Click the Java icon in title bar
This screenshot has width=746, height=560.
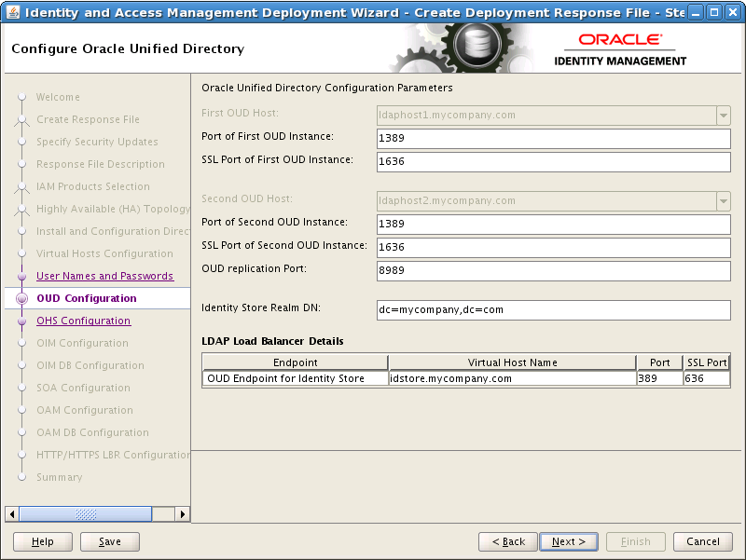[13, 12]
